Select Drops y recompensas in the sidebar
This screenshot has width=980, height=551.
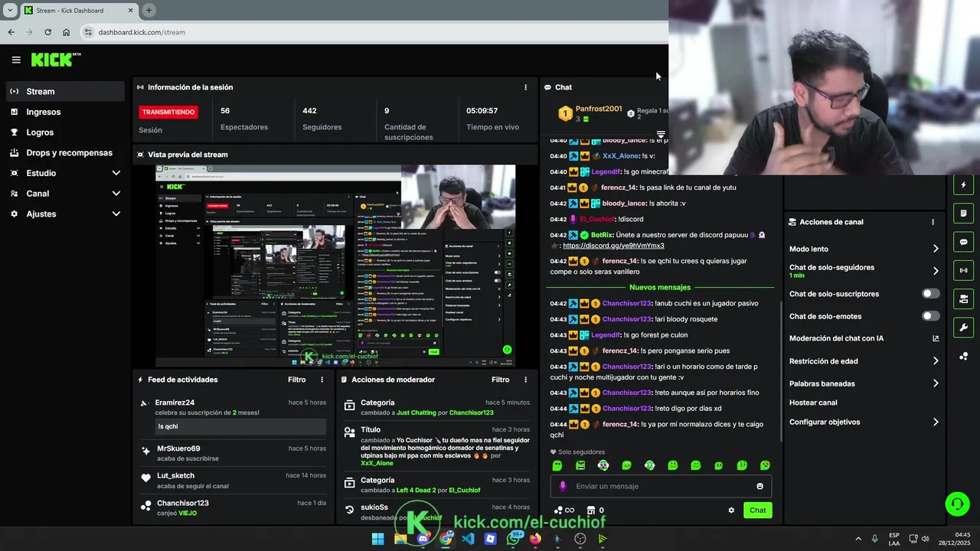click(x=65, y=152)
